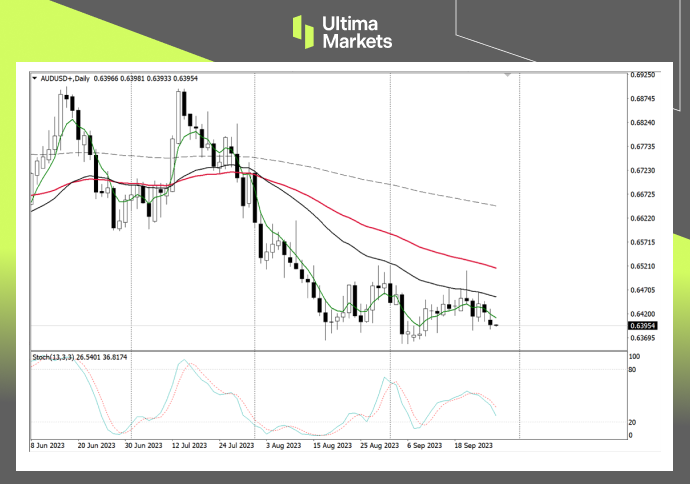Click the highlighted current price 0.63954 tag

pos(641,325)
